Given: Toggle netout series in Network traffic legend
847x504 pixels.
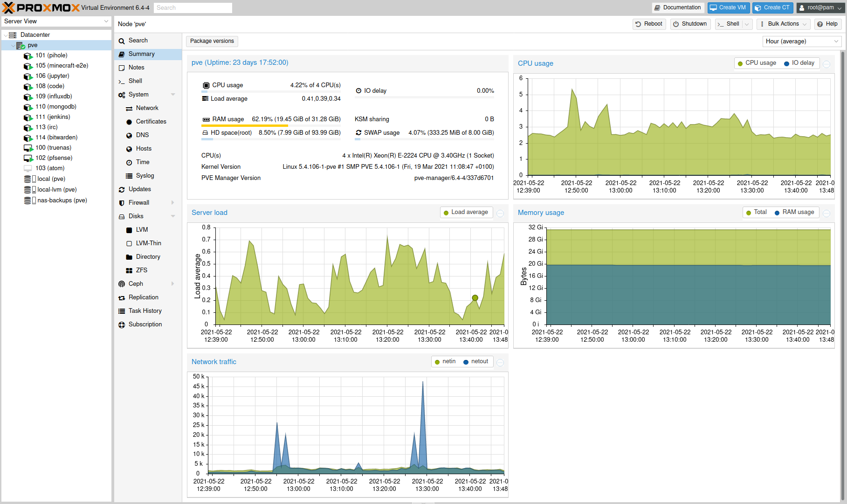Looking at the screenshot, I should point(475,361).
